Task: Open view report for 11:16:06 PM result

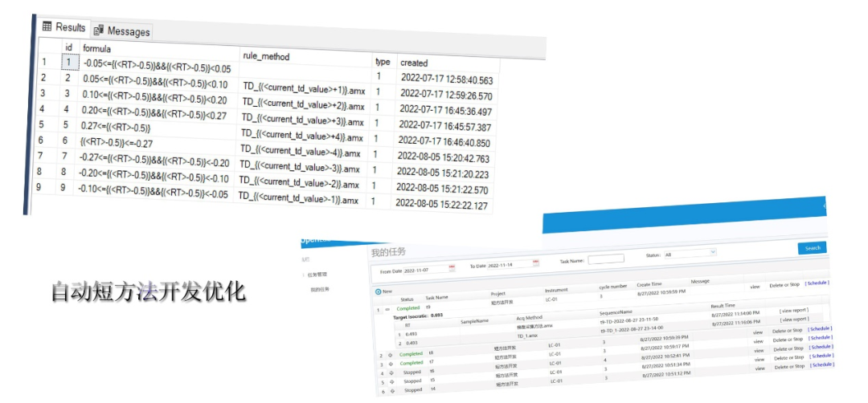Action: pos(795,319)
